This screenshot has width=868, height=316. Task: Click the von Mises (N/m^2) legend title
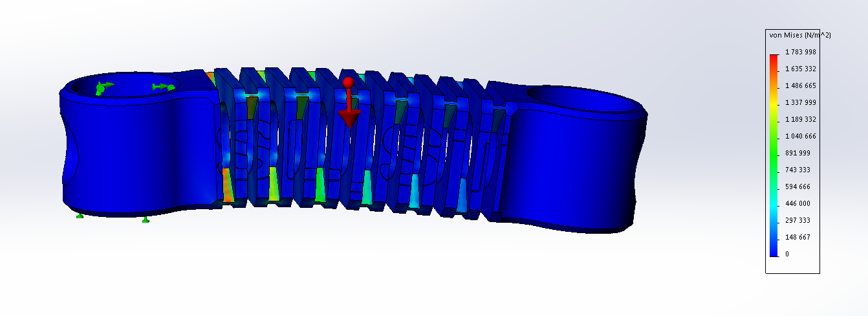click(799, 35)
